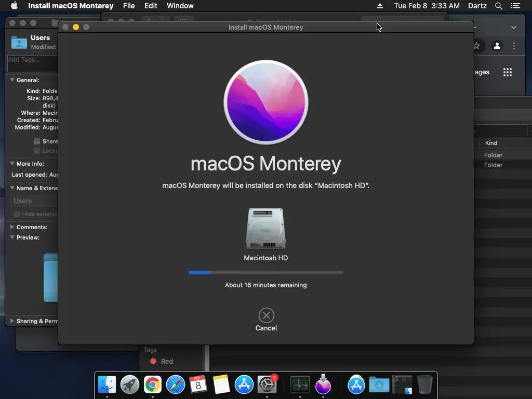This screenshot has width=532, height=399.
Task: Collapse the General section in Users info
Action: pos(12,79)
